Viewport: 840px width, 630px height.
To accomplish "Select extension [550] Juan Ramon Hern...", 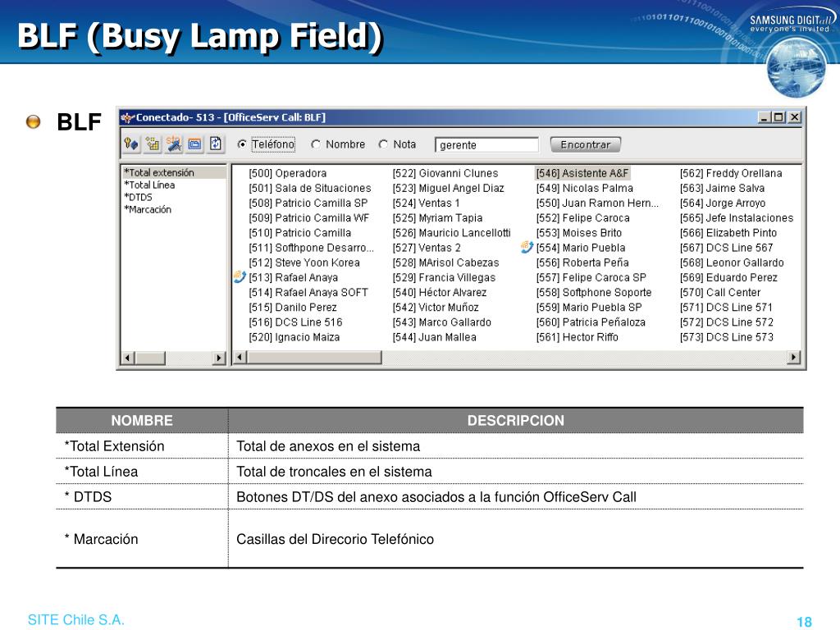I will tap(597, 203).
